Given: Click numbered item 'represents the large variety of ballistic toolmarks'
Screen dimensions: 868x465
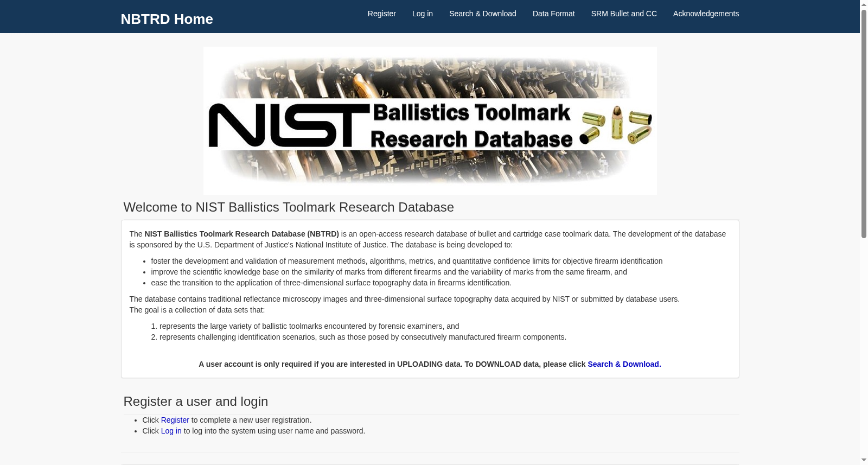Looking at the screenshot, I should pyautogui.click(x=309, y=326).
